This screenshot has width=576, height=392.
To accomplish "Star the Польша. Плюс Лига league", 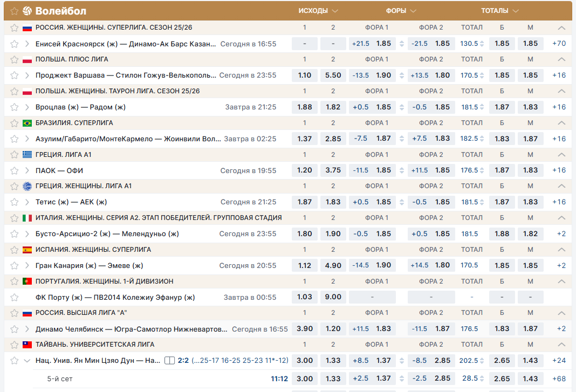I will tap(15, 59).
